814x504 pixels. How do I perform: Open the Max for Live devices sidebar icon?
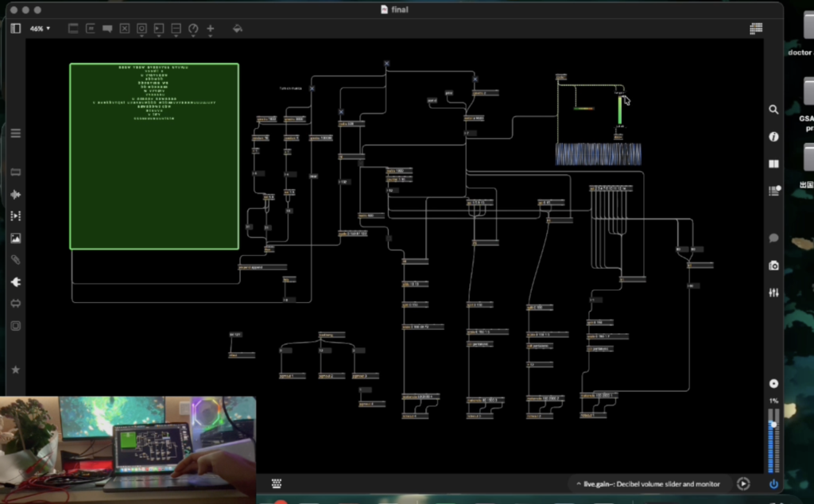point(16,304)
